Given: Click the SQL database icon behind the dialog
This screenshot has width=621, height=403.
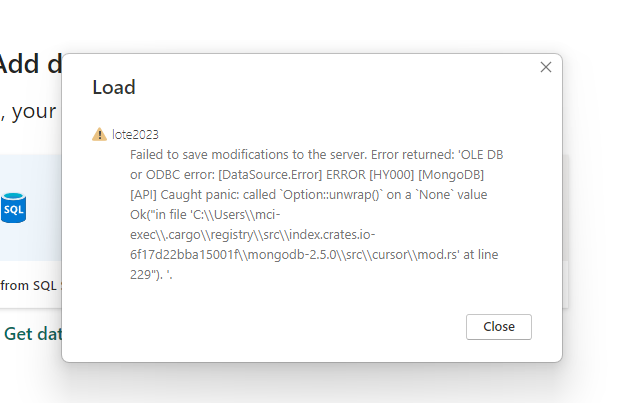Looking at the screenshot, I should click(x=13, y=209).
